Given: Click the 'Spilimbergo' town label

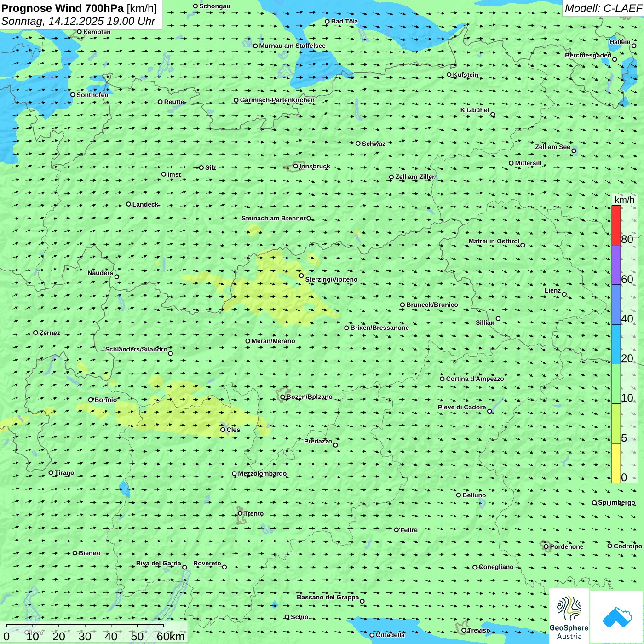Looking at the screenshot, I should click(616, 503).
